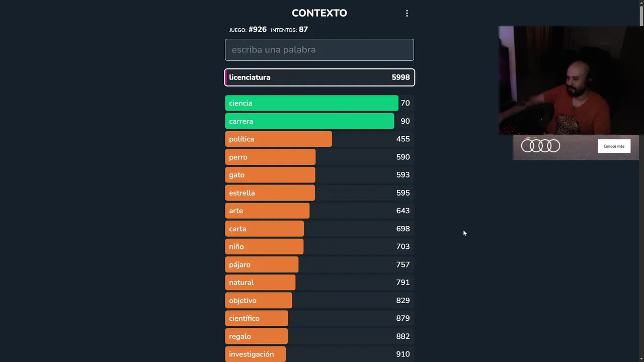Focus the 'escriba una palabra' input field
Screen dimensions: 644x362
coord(319,50)
